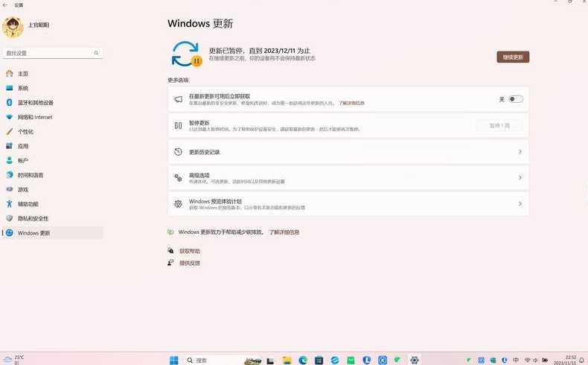The image size is (588, 365).
Task: Click the taskbar 搜索 search box
Action: point(223,360)
